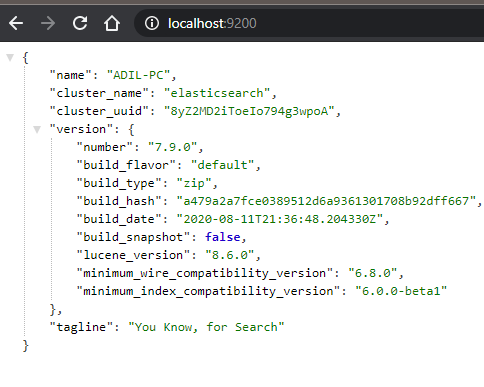This screenshot has width=484, height=387.
Task: Select the lucene value "8.6.0"
Action: (230, 255)
